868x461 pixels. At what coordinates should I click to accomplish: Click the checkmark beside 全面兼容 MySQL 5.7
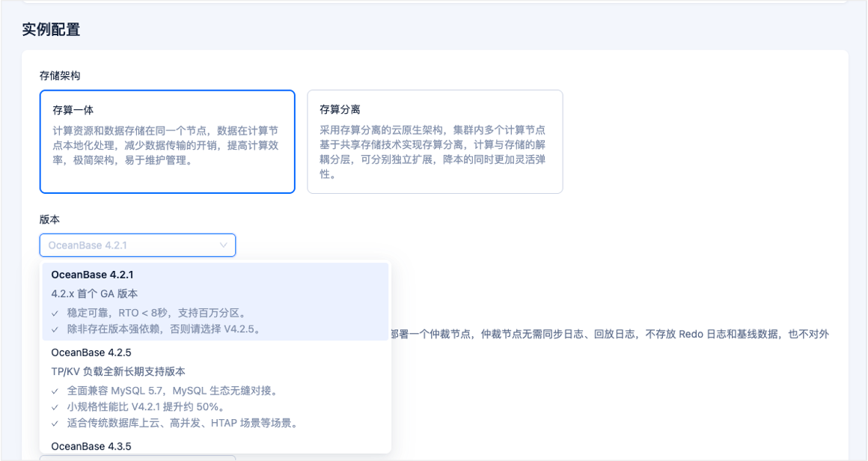(x=55, y=391)
